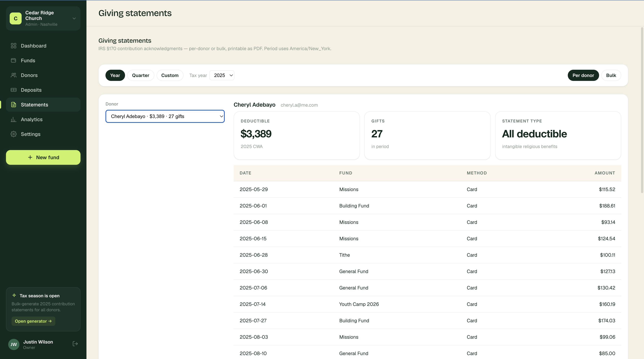Viewport: 644px width, 359px height.
Task: Click the Deposits banknote icon
Action: click(x=13, y=90)
